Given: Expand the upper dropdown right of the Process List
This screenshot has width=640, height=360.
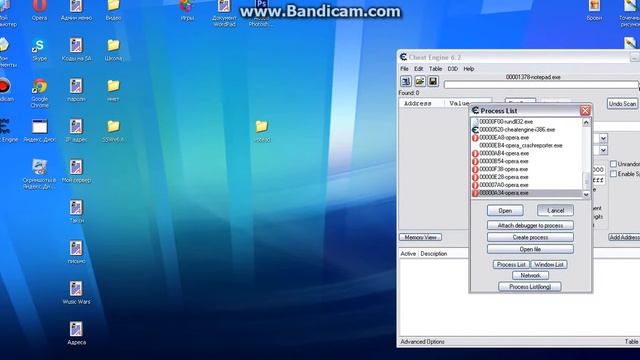Looking at the screenshot, I should (x=603, y=138).
